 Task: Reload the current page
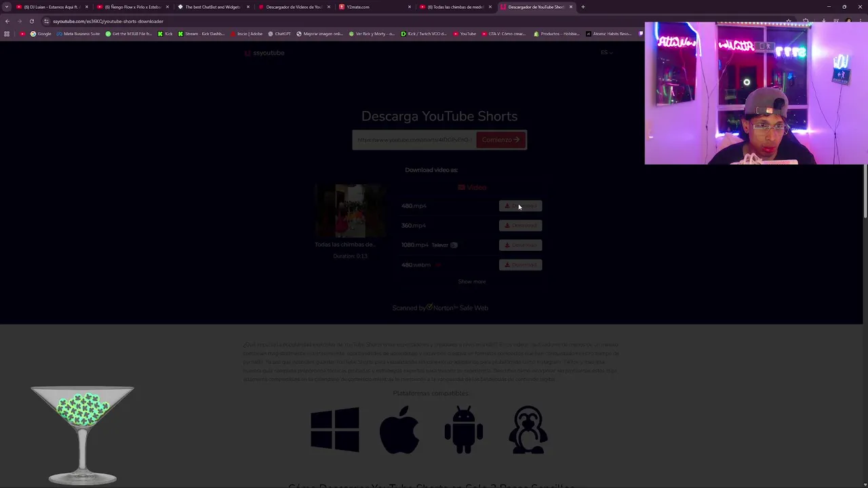click(31, 21)
